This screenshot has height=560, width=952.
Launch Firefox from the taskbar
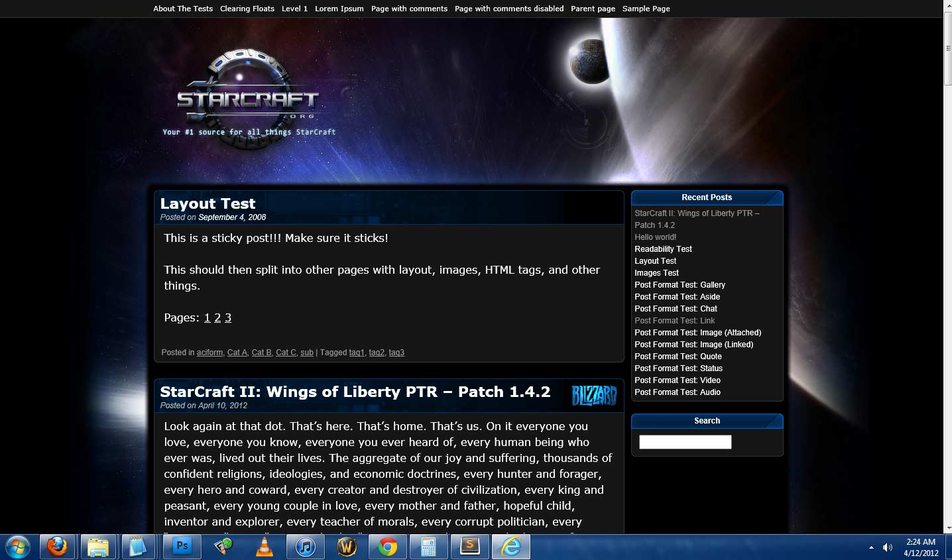pos(57,547)
